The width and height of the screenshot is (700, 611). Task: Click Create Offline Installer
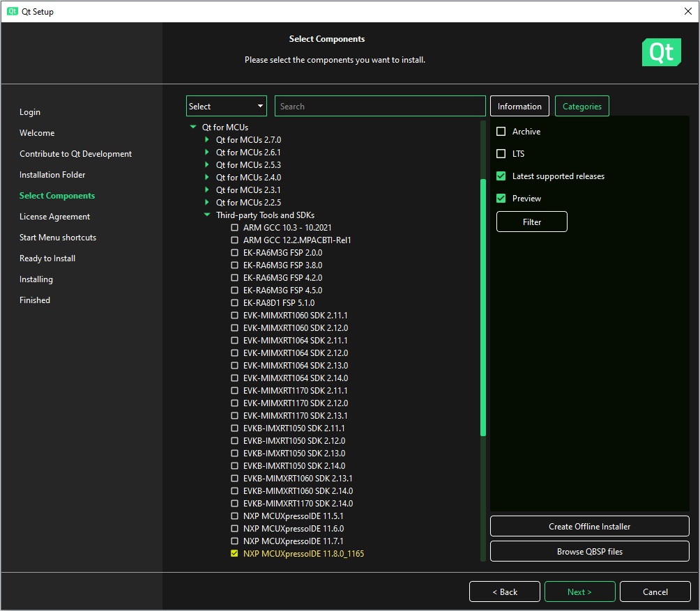click(589, 526)
